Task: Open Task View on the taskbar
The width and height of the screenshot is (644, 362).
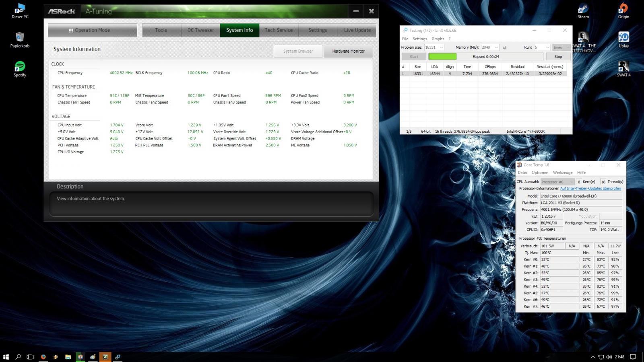Action: pos(30,357)
